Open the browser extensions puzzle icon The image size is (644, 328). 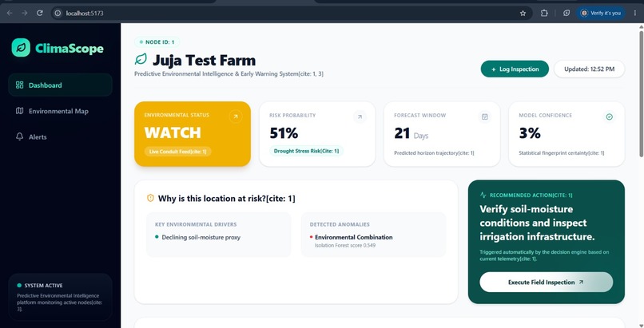tap(544, 13)
